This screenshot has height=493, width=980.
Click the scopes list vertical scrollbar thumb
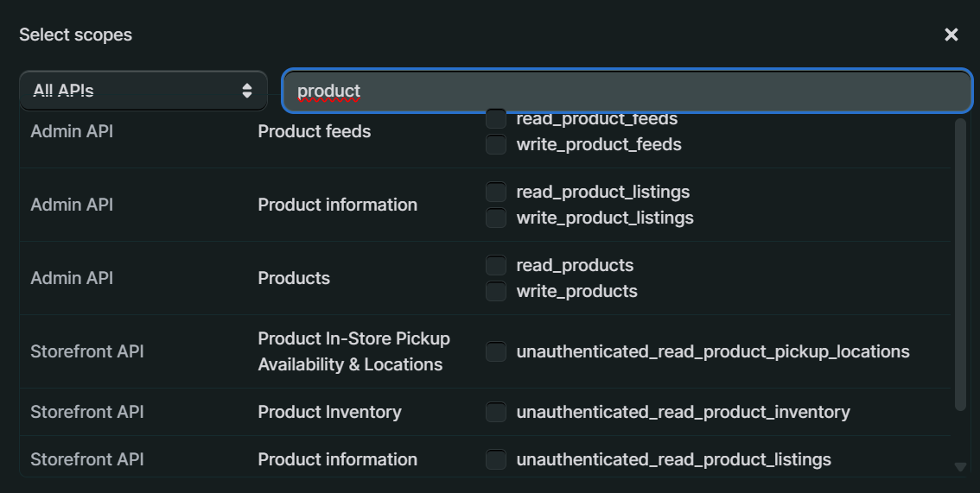click(x=959, y=263)
